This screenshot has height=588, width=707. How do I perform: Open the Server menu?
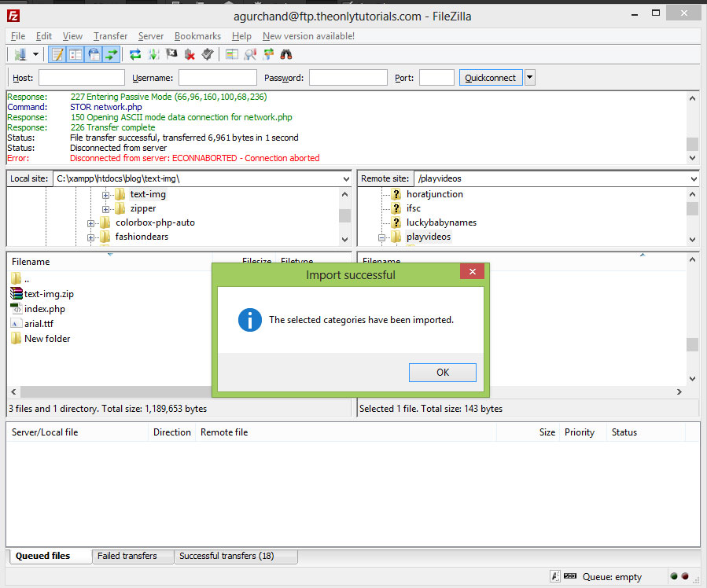150,36
